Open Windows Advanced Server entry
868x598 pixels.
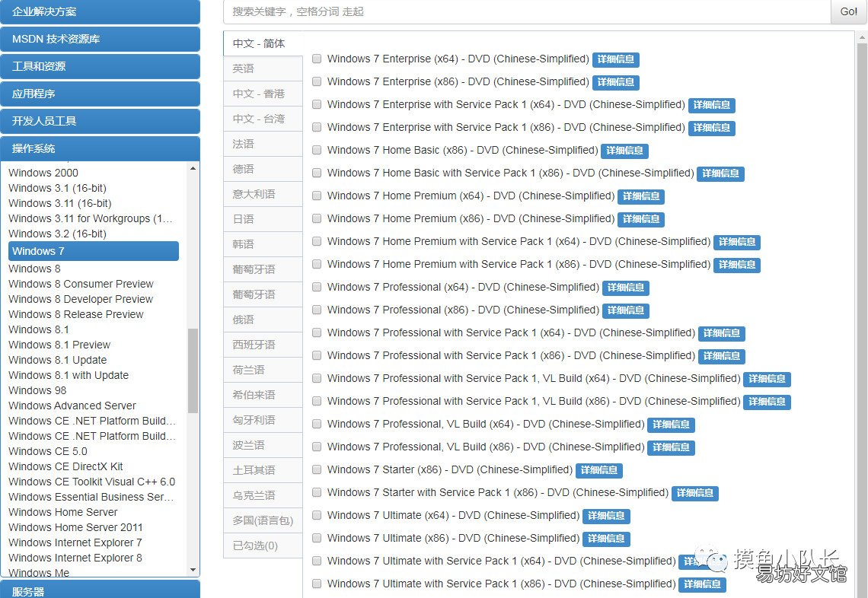pyautogui.click(x=72, y=406)
